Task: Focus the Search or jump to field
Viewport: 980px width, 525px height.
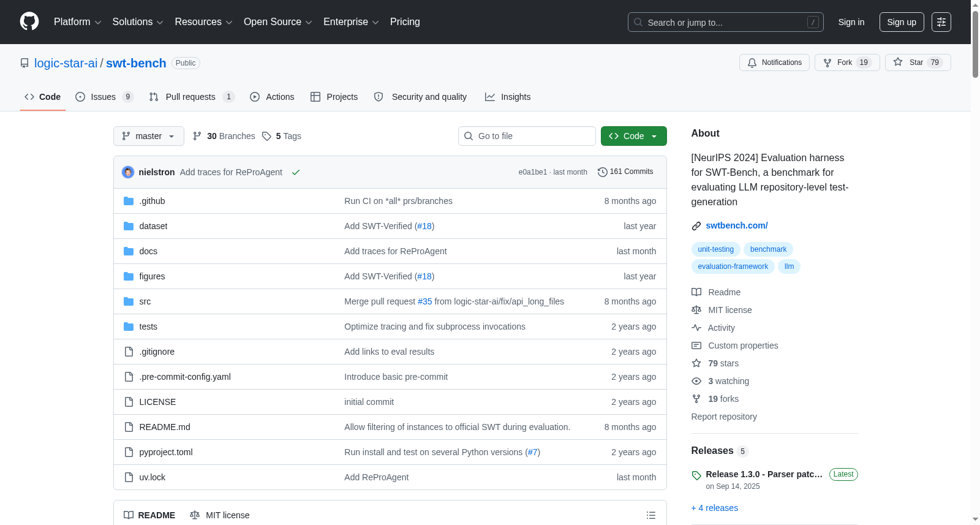Action: (x=726, y=22)
